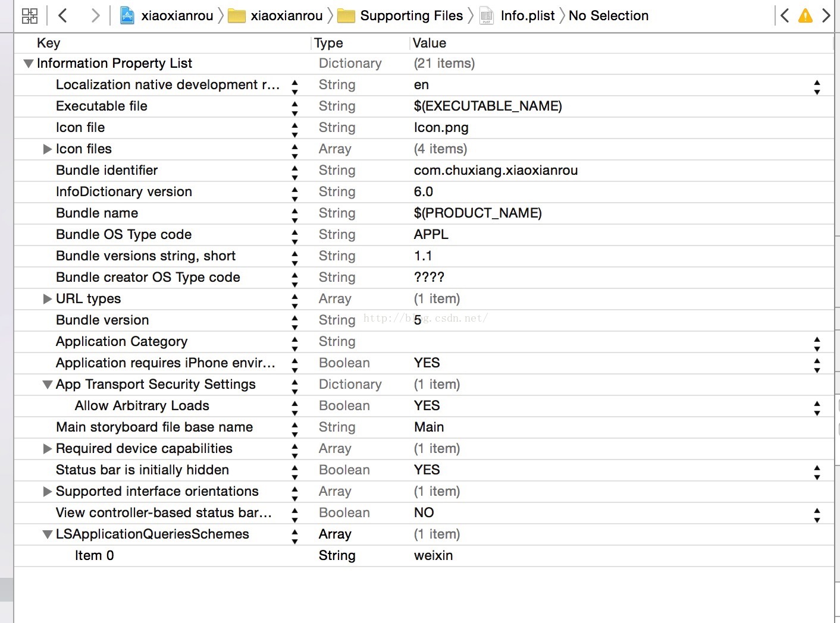Click the Supporting Files folder icon

(x=346, y=16)
